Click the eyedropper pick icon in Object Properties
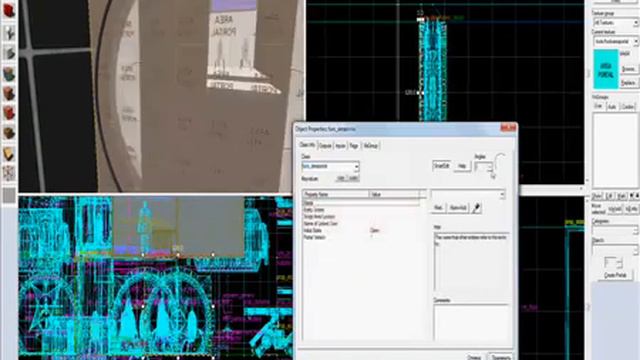The image size is (640, 360). pyautogui.click(x=476, y=208)
